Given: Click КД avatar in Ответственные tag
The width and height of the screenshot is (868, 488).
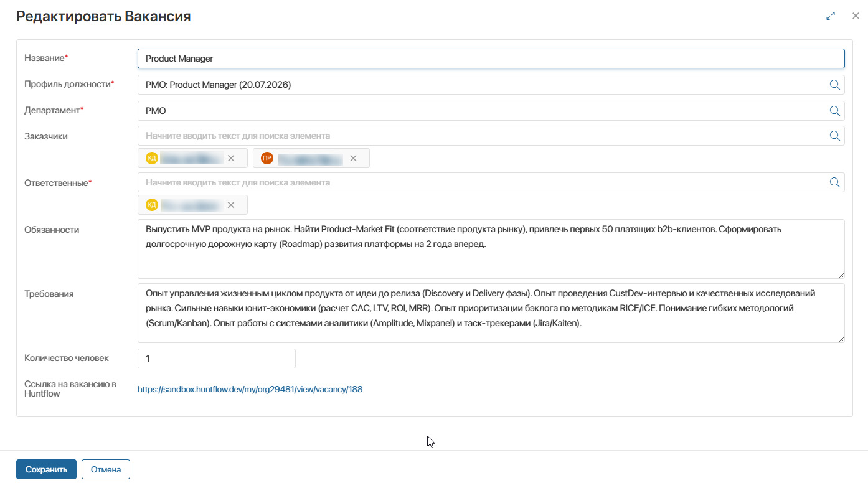Looking at the screenshot, I should click(152, 205).
